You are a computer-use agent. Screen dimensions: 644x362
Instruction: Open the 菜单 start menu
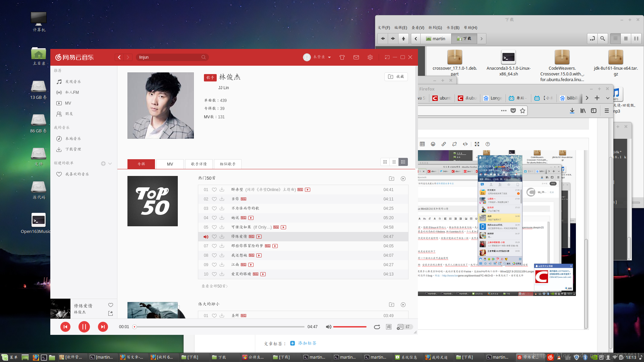pos(10,357)
